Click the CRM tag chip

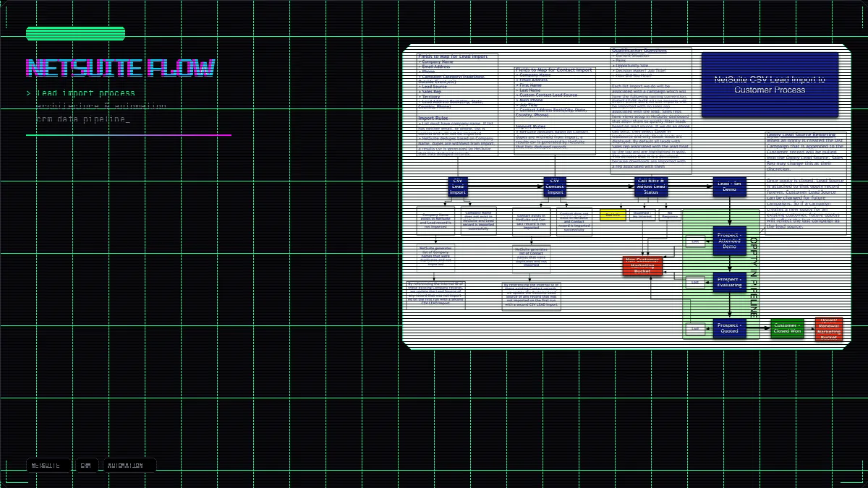tap(86, 465)
